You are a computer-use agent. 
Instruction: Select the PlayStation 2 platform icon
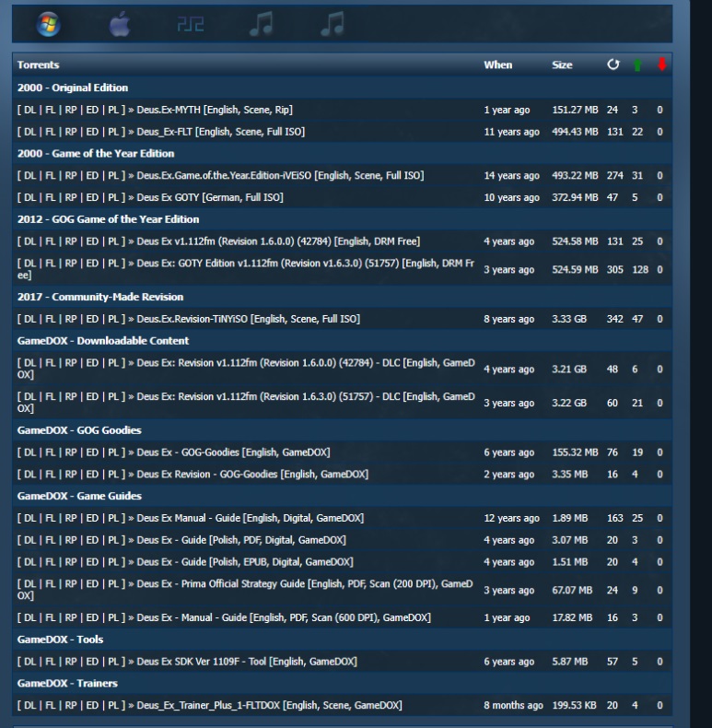pos(191,25)
